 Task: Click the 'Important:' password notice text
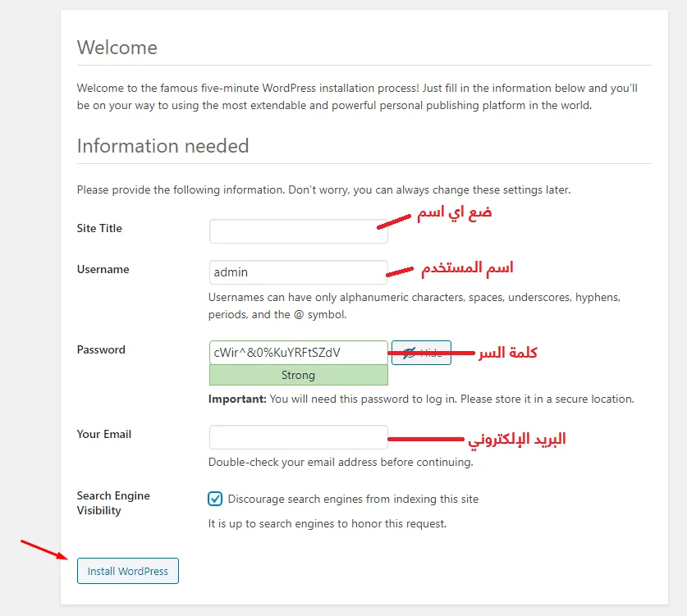click(x=421, y=399)
